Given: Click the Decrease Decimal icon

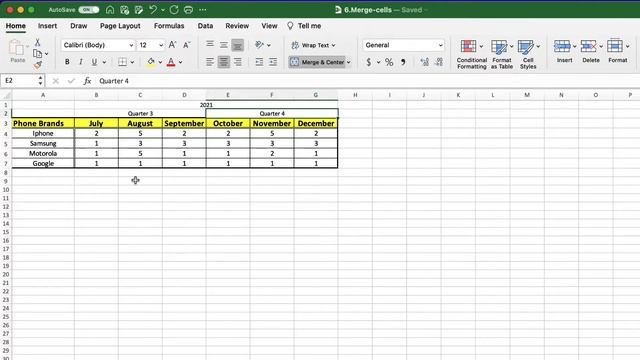Looking at the screenshot, I should pyautogui.click(x=439, y=62).
